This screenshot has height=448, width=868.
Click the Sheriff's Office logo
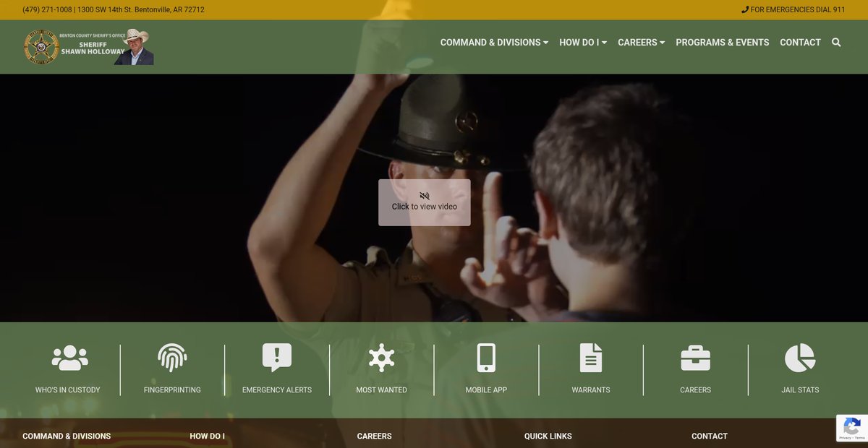[x=88, y=47]
